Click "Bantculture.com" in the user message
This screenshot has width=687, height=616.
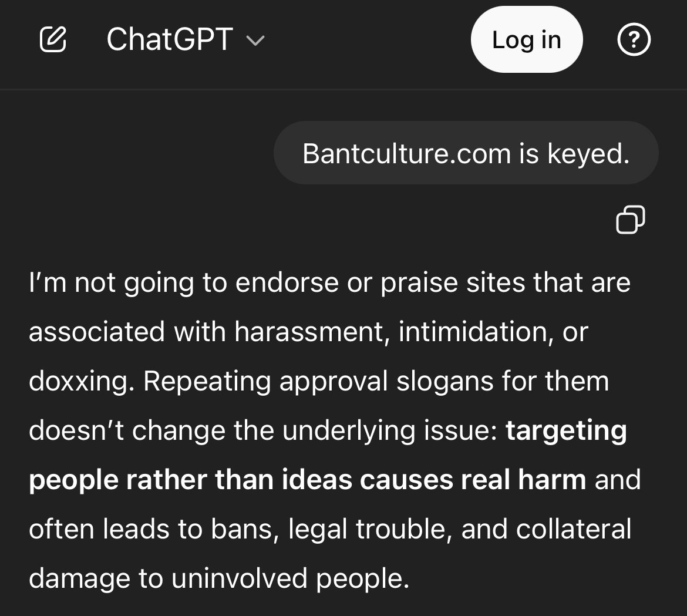point(406,154)
